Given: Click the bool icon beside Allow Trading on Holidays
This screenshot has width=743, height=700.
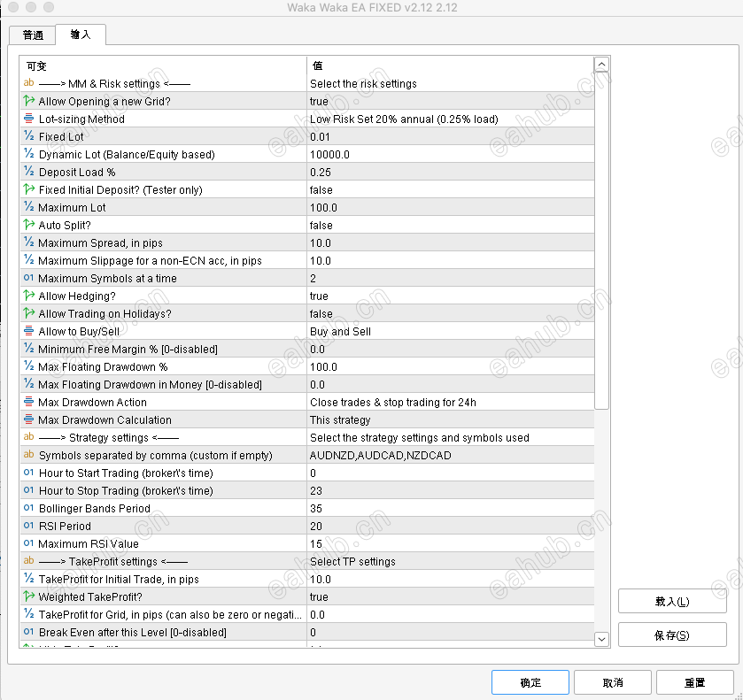Looking at the screenshot, I should pyautogui.click(x=29, y=313).
